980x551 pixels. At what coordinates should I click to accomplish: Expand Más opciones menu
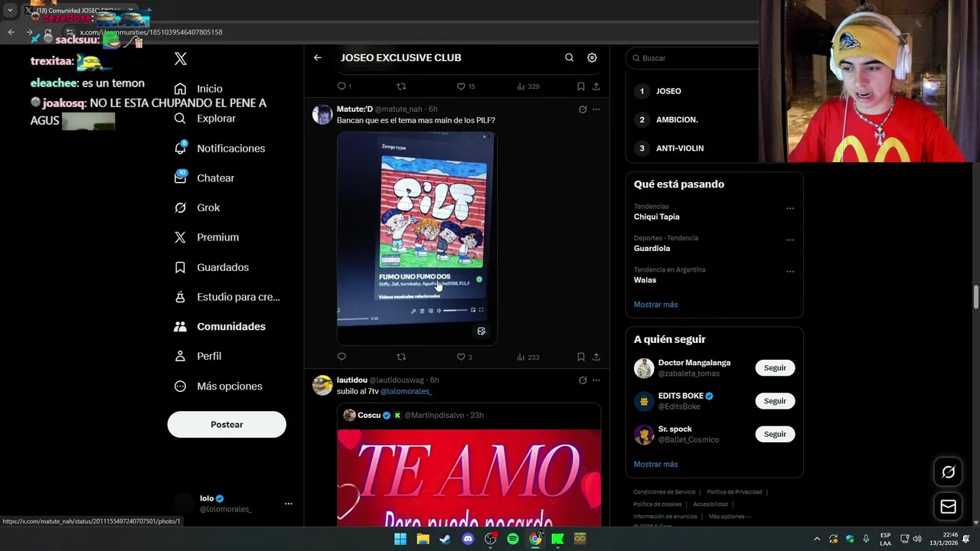218,386
